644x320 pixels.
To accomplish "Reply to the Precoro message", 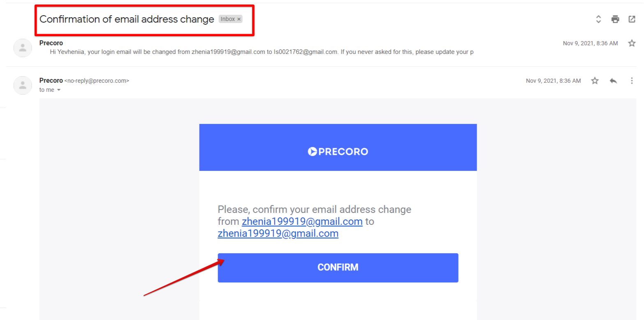I will click(x=613, y=80).
